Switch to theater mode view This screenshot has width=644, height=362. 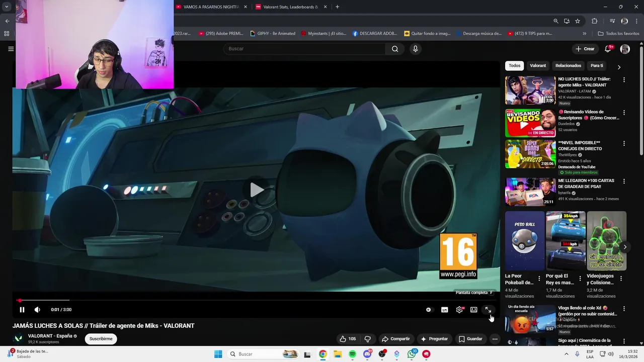click(x=474, y=310)
